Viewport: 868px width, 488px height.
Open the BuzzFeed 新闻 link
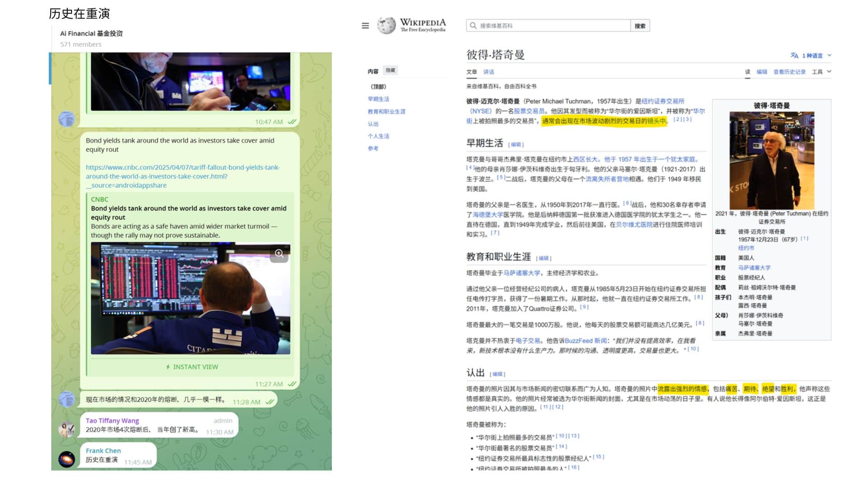coord(585,341)
